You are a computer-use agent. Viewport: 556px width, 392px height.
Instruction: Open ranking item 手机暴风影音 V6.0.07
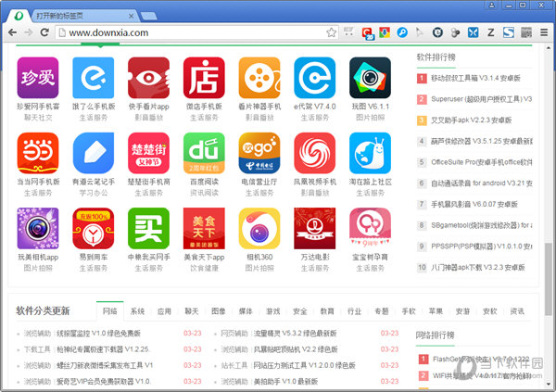coord(474,204)
